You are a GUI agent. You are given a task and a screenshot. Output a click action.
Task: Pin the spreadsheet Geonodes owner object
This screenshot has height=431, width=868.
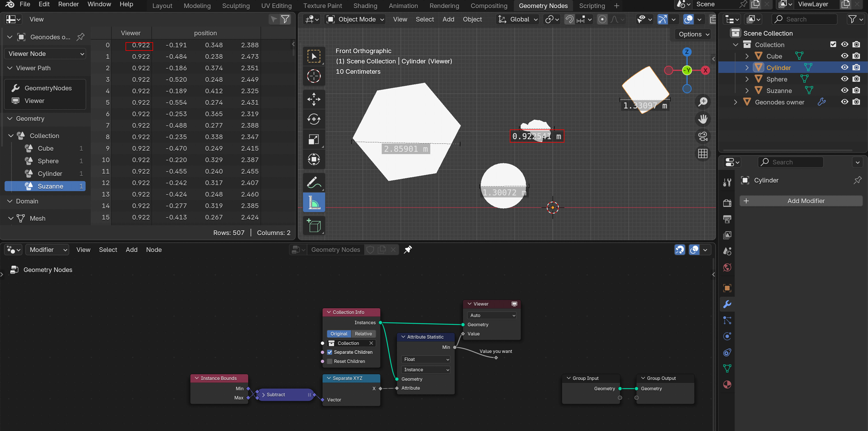tap(80, 37)
